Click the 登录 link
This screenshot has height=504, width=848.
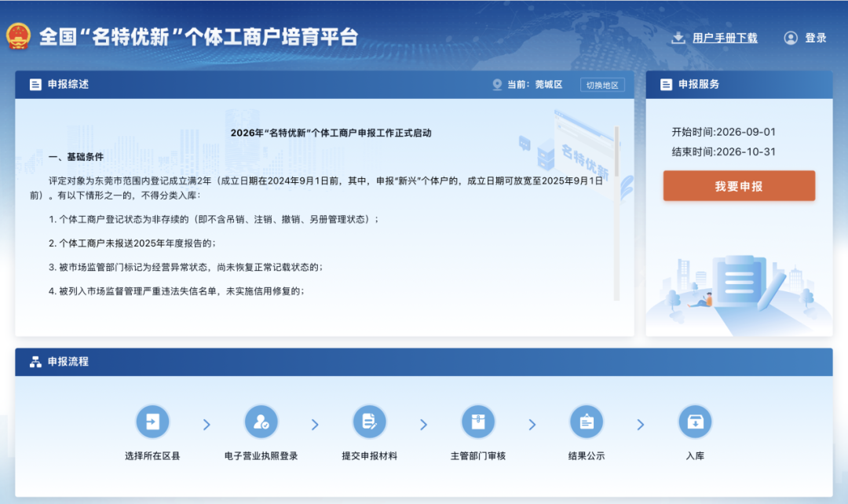click(816, 38)
